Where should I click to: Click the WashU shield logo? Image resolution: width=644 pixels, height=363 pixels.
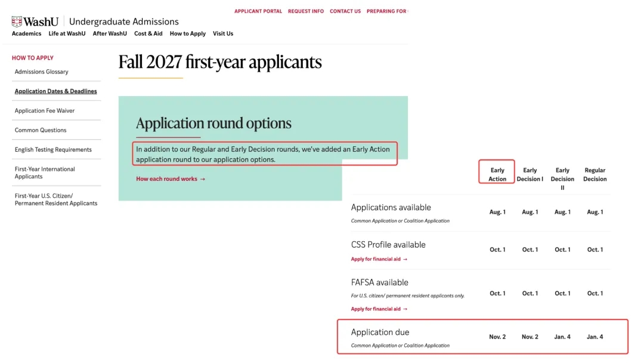point(17,21)
